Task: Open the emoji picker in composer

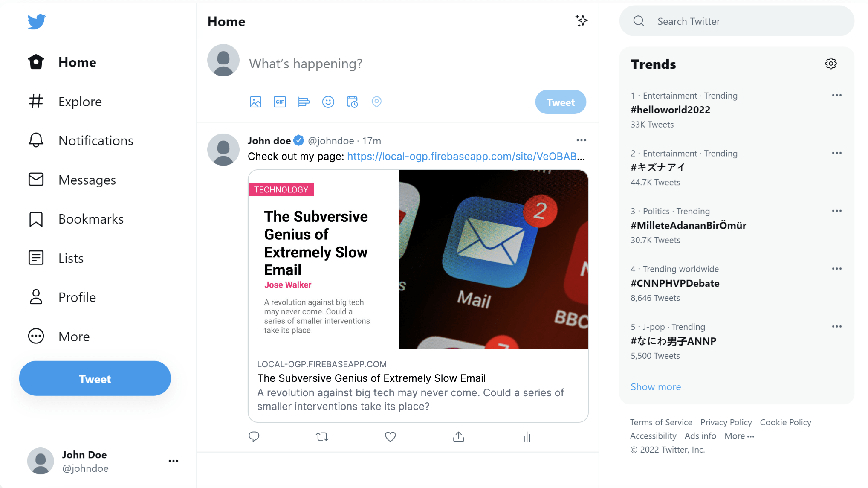Action: coord(328,102)
